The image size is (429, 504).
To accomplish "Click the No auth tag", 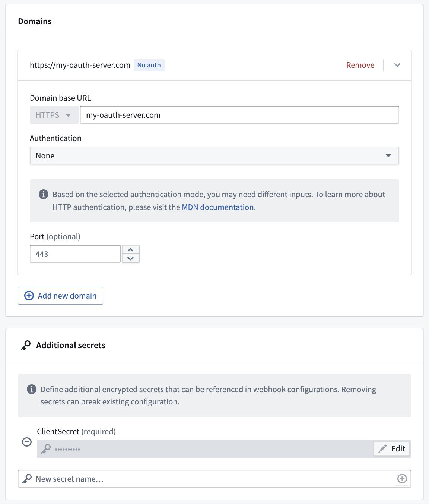I will 149,65.
